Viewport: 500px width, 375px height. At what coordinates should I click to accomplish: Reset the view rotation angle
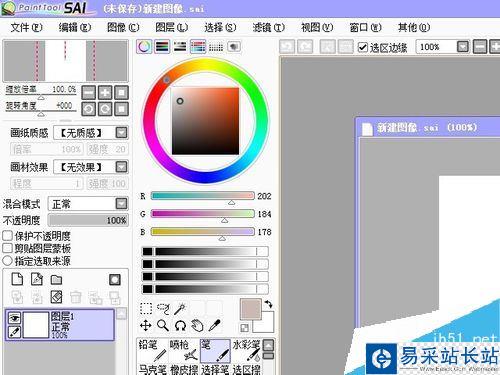pyautogui.click(x=122, y=109)
